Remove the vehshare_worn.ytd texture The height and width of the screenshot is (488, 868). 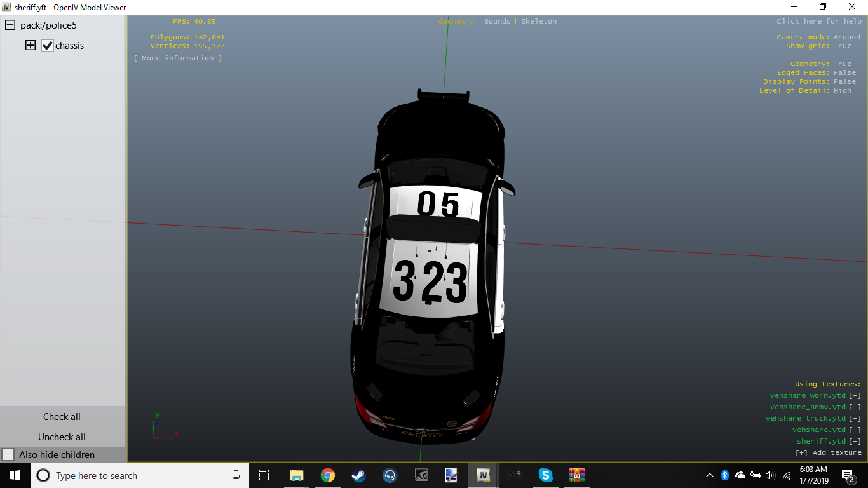855,395
